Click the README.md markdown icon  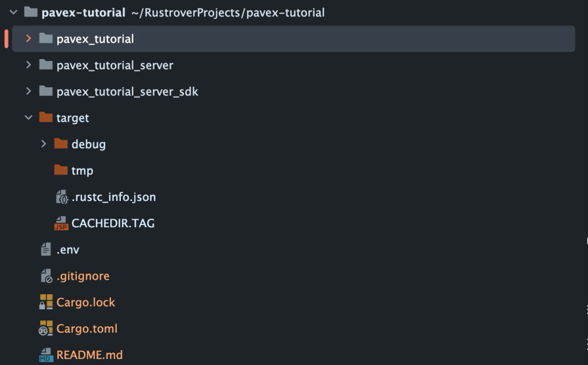click(46, 355)
